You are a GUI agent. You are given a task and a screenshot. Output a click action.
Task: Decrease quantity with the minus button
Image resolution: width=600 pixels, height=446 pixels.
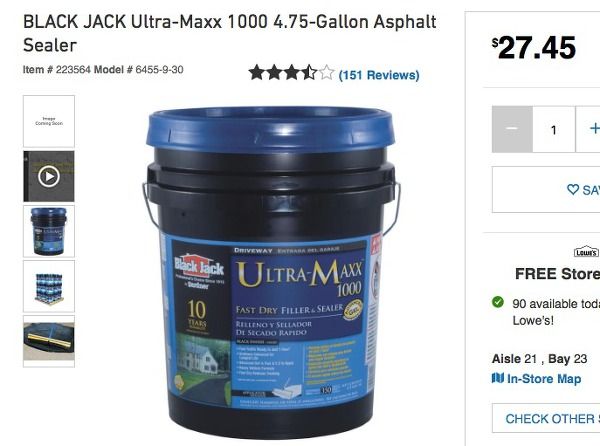pos(512,129)
